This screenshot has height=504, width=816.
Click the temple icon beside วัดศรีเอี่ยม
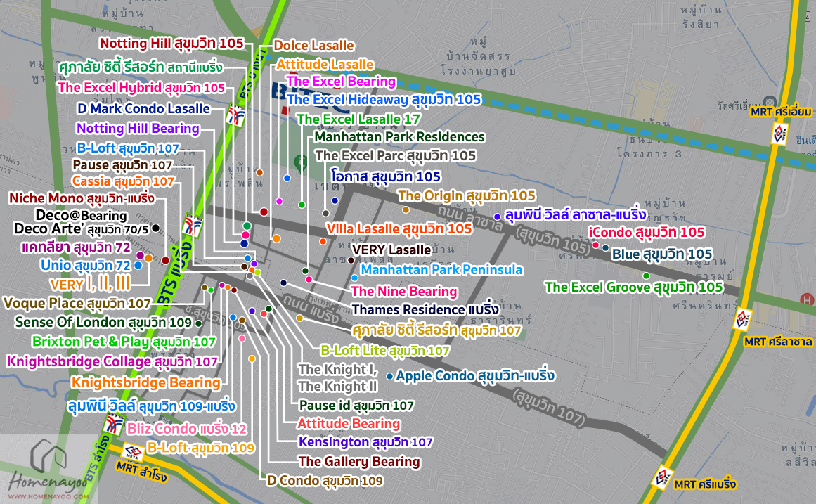pos(769,101)
